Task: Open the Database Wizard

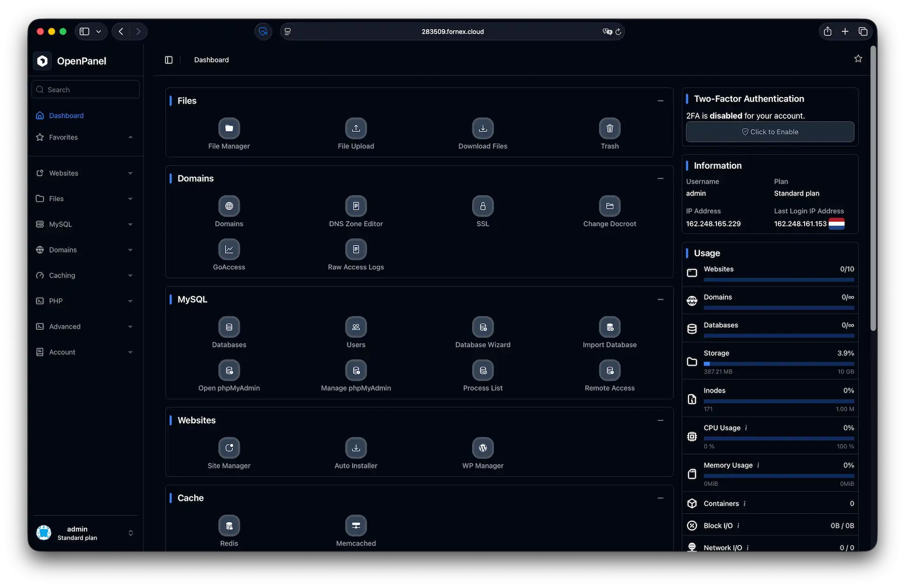Action: [483, 327]
